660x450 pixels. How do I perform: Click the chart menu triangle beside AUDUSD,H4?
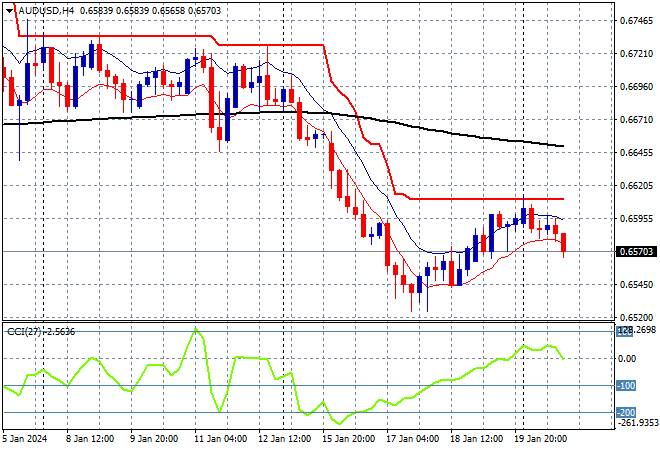[9, 11]
